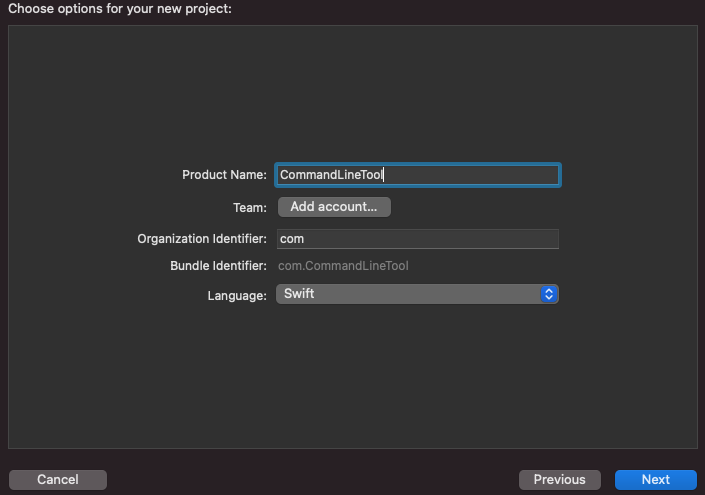Edit the Organization Identifier field

tap(418, 239)
